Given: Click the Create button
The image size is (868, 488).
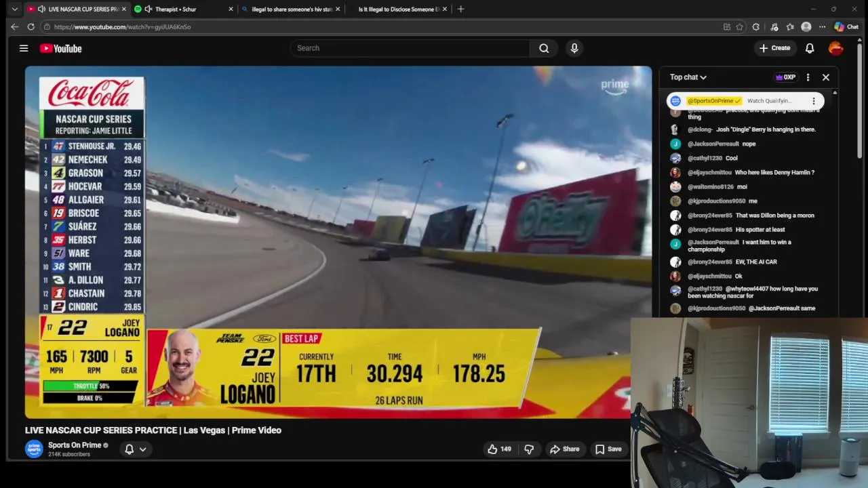Looking at the screenshot, I should pos(774,48).
